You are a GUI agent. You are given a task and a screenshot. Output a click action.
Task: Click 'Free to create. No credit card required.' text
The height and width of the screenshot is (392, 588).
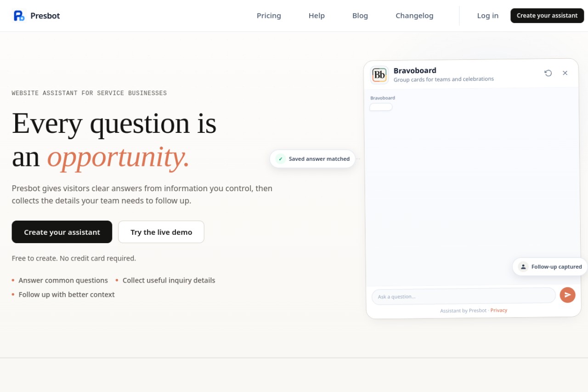point(74,258)
